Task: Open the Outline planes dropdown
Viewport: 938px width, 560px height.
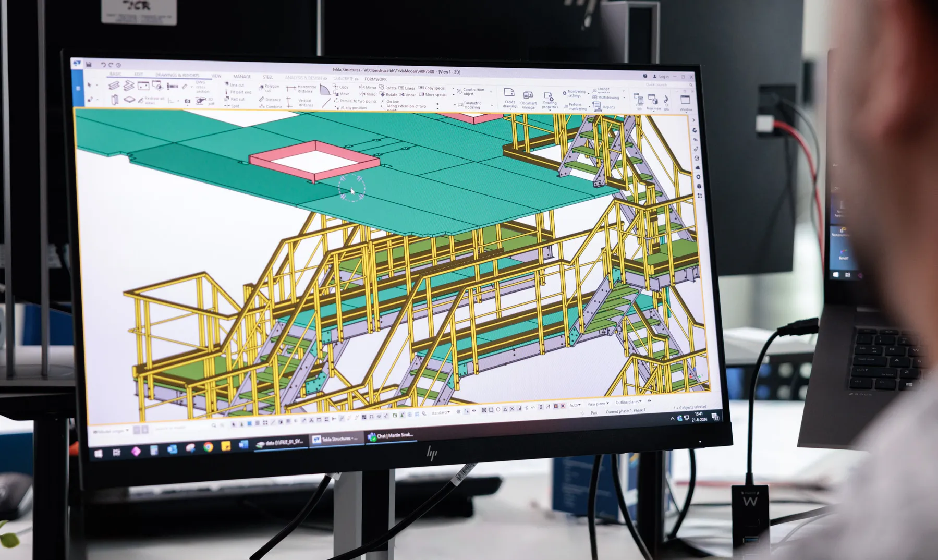Action: [628, 402]
